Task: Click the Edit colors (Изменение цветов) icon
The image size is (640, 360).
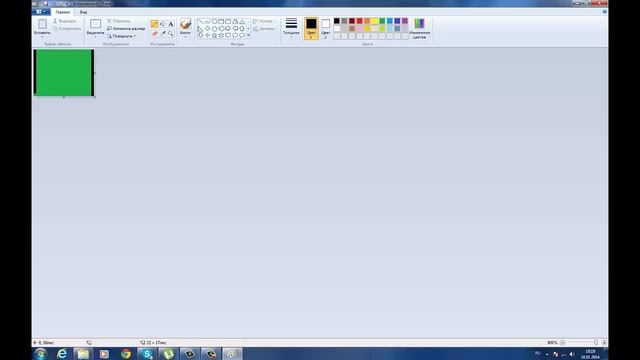Action: 419,24
